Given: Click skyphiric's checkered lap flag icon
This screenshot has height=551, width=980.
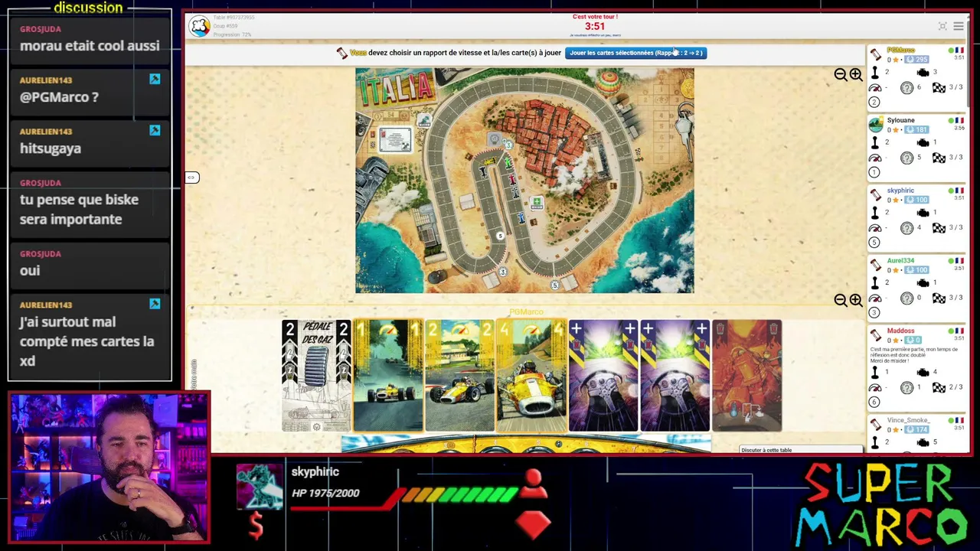Looking at the screenshot, I should [x=939, y=228].
